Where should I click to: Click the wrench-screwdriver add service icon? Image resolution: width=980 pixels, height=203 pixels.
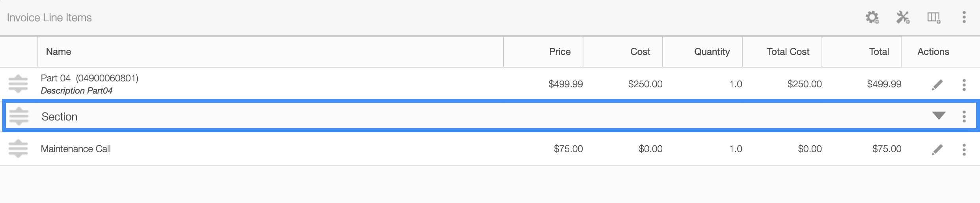click(x=903, y=17)
